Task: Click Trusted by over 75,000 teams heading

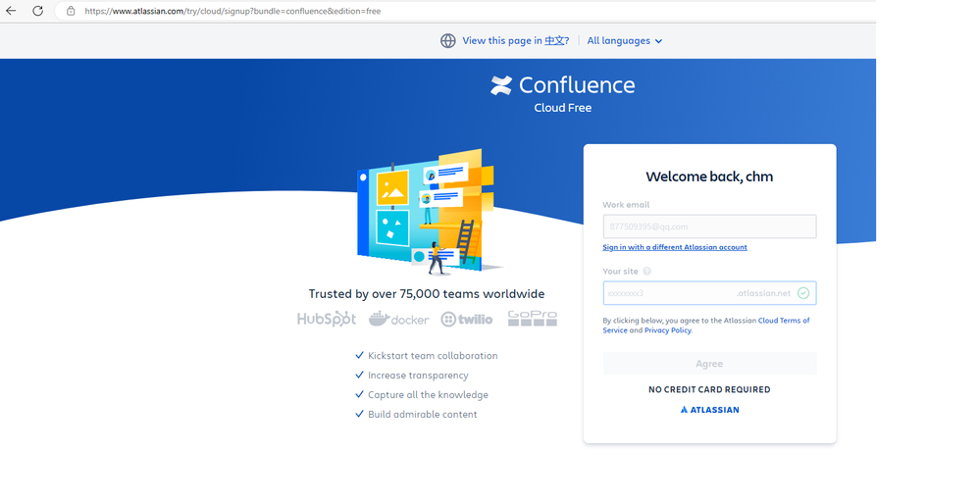Action: point(427,294)
